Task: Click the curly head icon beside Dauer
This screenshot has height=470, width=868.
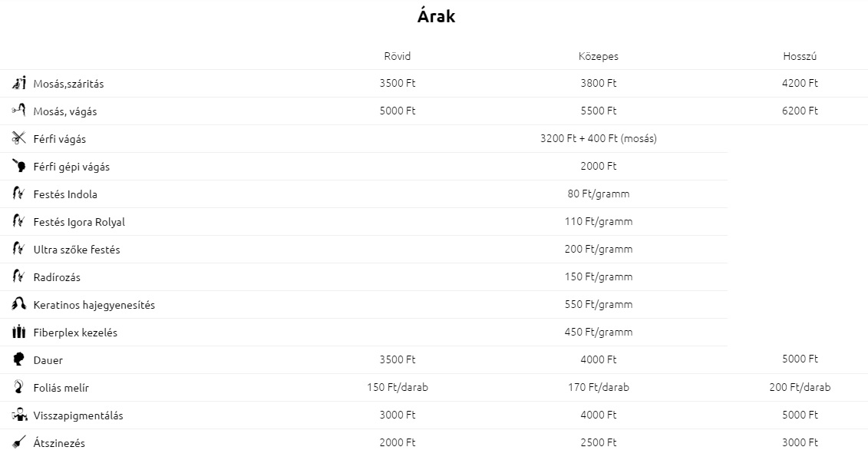Action: pyautogui.click(x=19, y=359)
